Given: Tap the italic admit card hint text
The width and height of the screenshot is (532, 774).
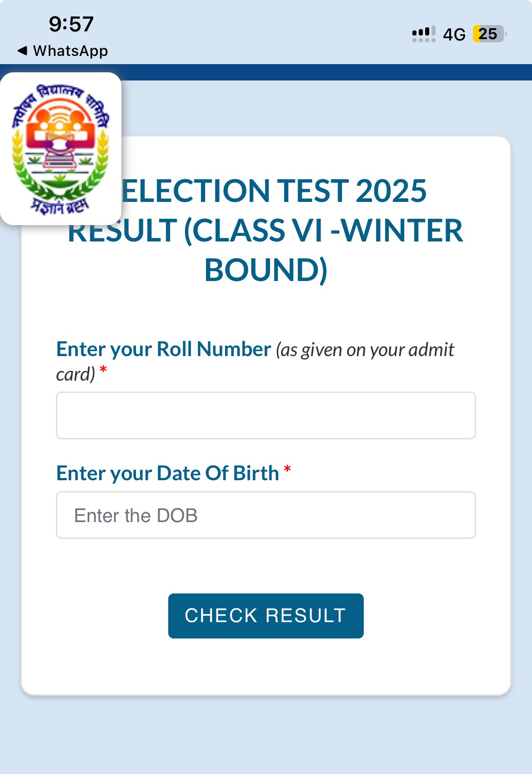Looking at the screenshot, I should 255,362.
